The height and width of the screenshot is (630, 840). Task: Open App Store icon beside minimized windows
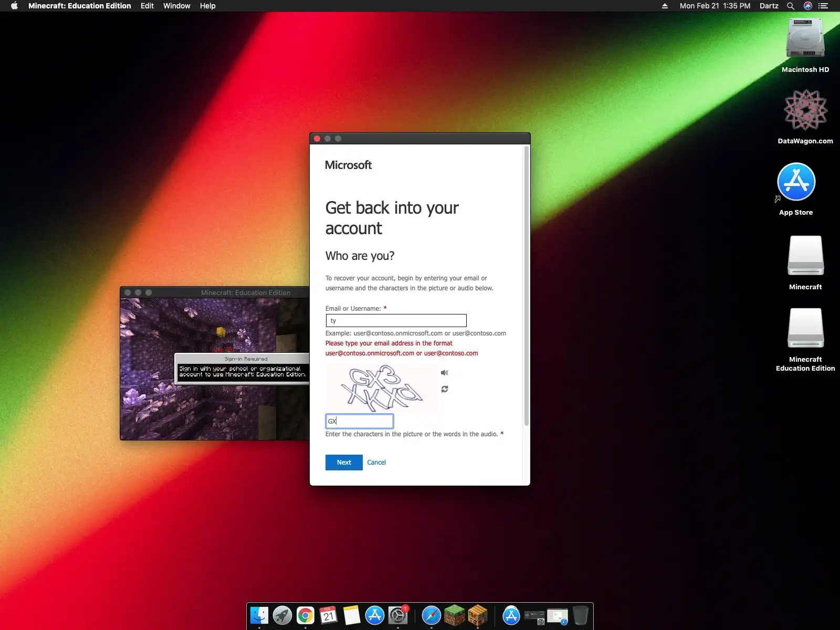[x=511, y=615]
